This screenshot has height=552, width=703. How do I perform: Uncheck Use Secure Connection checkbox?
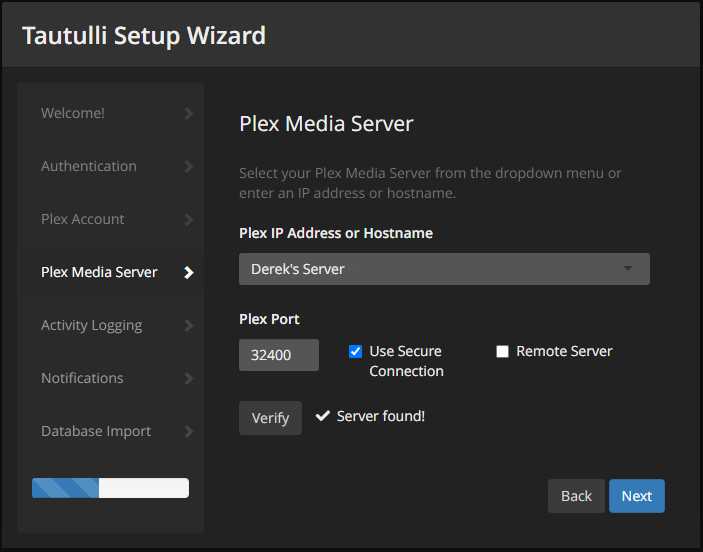[356, 351]
